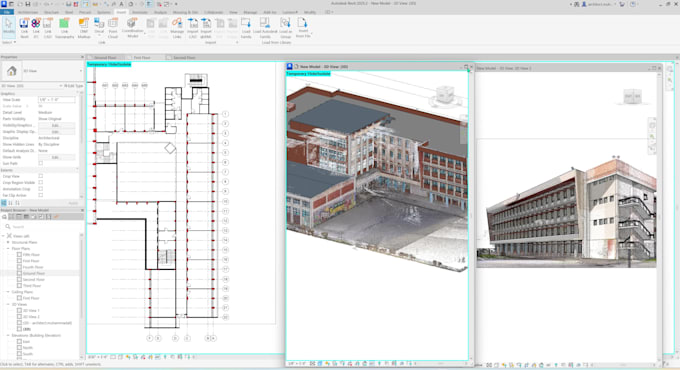This screenshot has height=370, width=680.
Task: Collapse the Floor Plans node
Action: coord(8,249)
